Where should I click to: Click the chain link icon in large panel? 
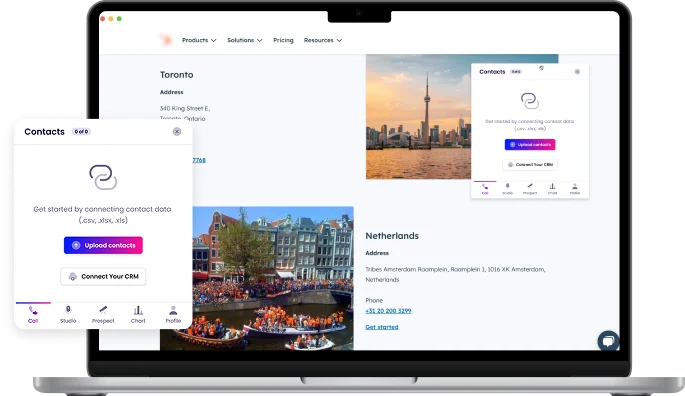click(103, 177)
